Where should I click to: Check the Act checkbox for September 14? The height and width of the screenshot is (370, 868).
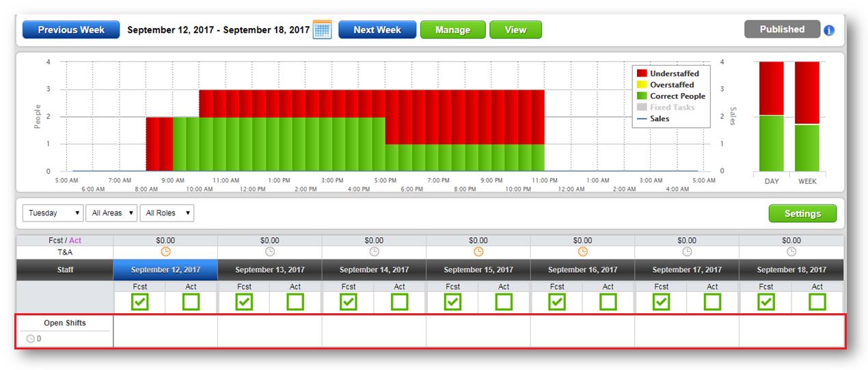(x=400, y=302)
